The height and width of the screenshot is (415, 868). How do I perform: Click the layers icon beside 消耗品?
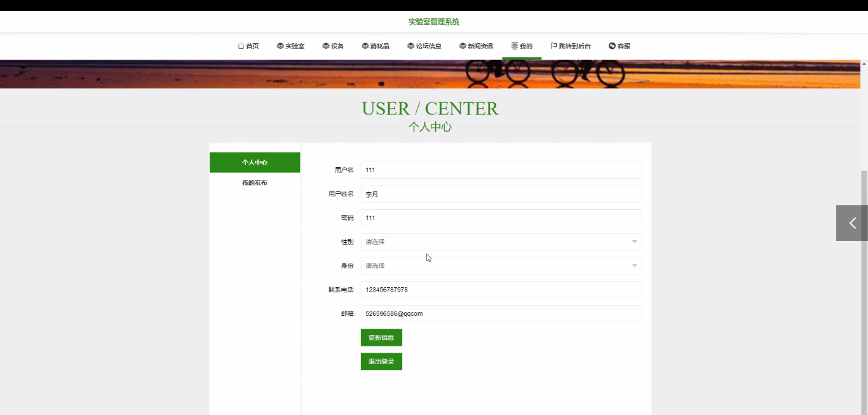click(365, 46)
